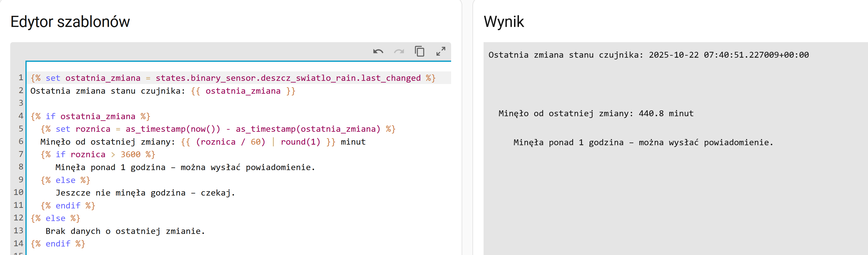Click "Minęła ponad 1 godzina" text in editor
The width and height of the screenshot is (868, 255).
point(111,167)
